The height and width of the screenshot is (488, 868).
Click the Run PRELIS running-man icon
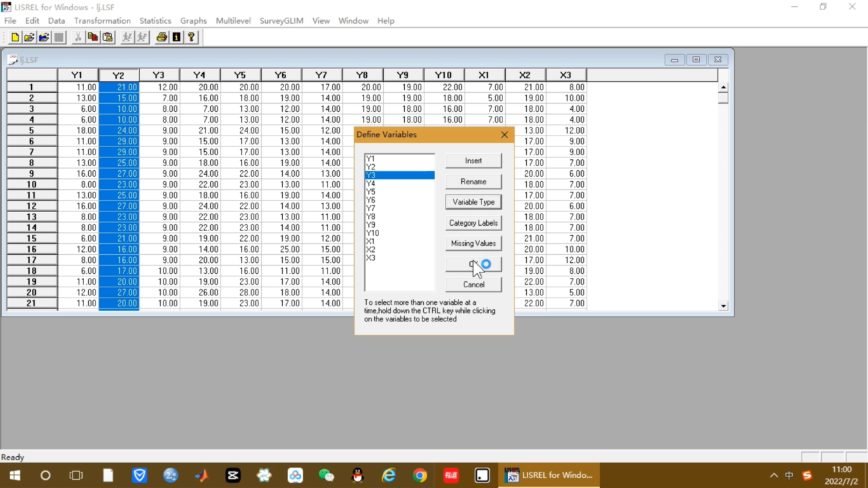[142, 37]
